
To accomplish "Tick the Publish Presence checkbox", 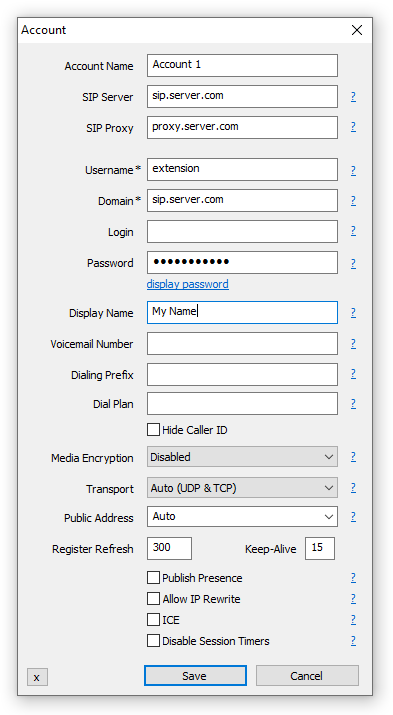I will (x=154, y=578).
